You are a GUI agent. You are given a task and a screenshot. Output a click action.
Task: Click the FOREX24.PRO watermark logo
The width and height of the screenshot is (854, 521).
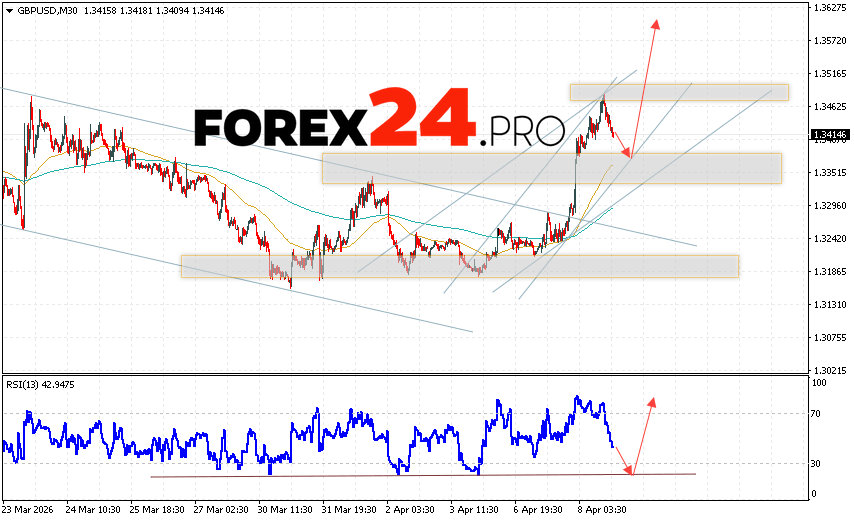(x=380, y=122)
